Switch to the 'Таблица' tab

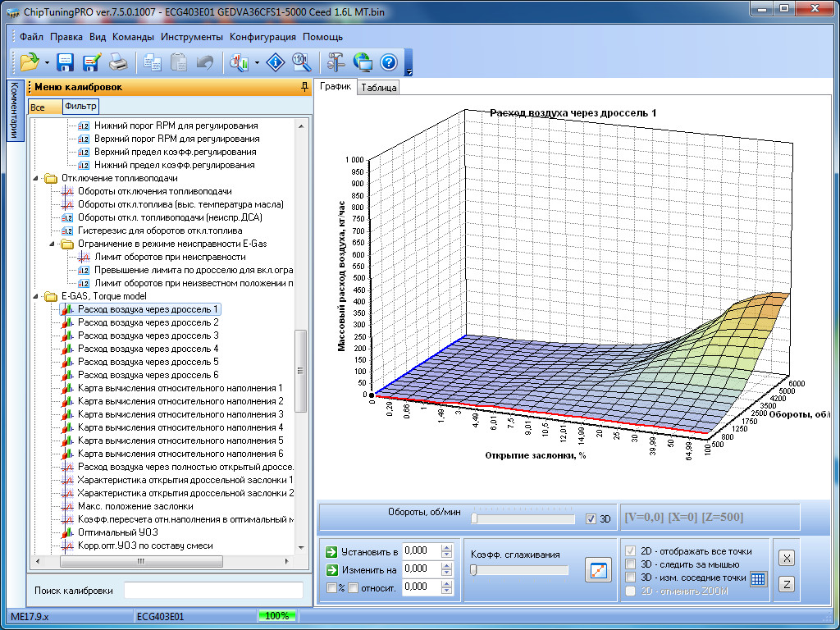378,88
